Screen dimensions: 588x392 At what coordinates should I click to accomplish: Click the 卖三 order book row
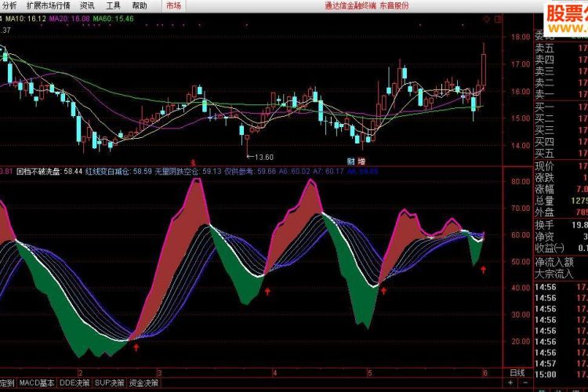click(561, 71)
